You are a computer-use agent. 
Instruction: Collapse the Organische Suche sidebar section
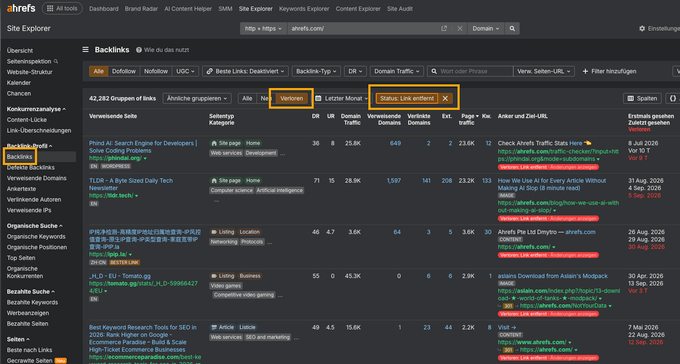34,226
